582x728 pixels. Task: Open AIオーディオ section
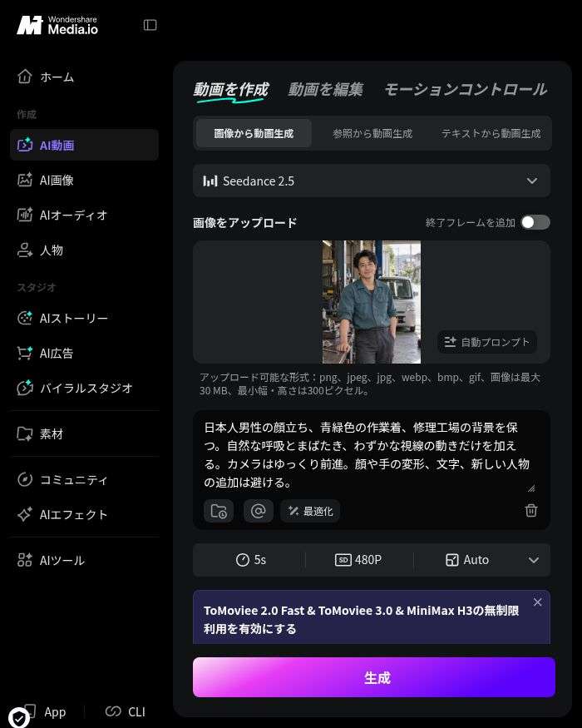(84, 215)
